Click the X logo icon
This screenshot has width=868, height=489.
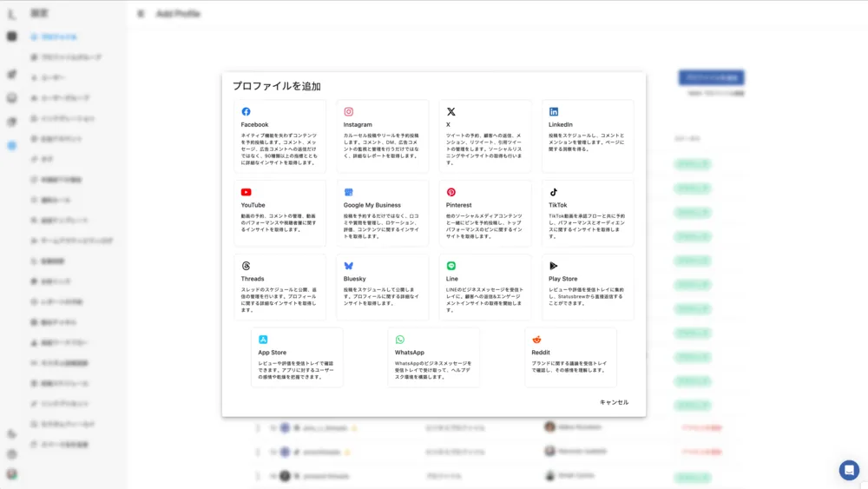pyautogui.click(x=451, y=112)
